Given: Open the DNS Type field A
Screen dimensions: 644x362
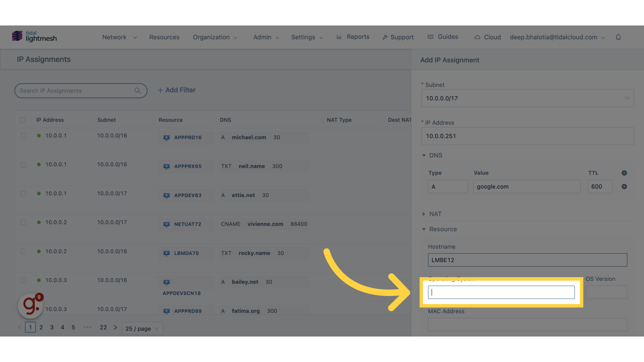Looking at the screenshot, I should click(448, 187).
